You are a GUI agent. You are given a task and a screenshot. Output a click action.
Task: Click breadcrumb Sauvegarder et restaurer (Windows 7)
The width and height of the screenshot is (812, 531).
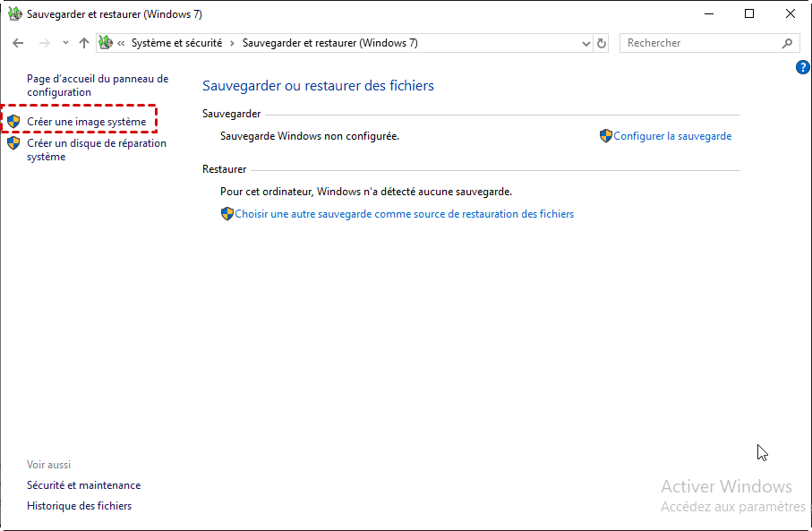pyautogui.click(x=329, y=43)
